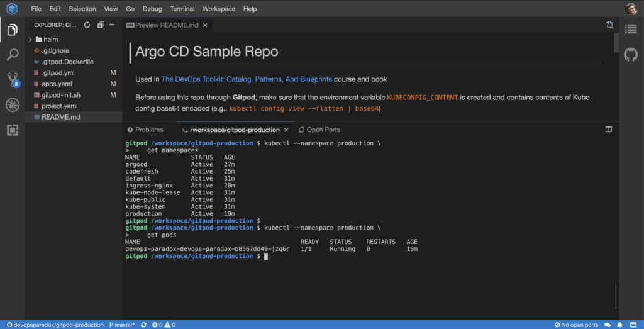Open the Edit menu
The height and width of the screenshot is (329, 644).
point(55,9)
